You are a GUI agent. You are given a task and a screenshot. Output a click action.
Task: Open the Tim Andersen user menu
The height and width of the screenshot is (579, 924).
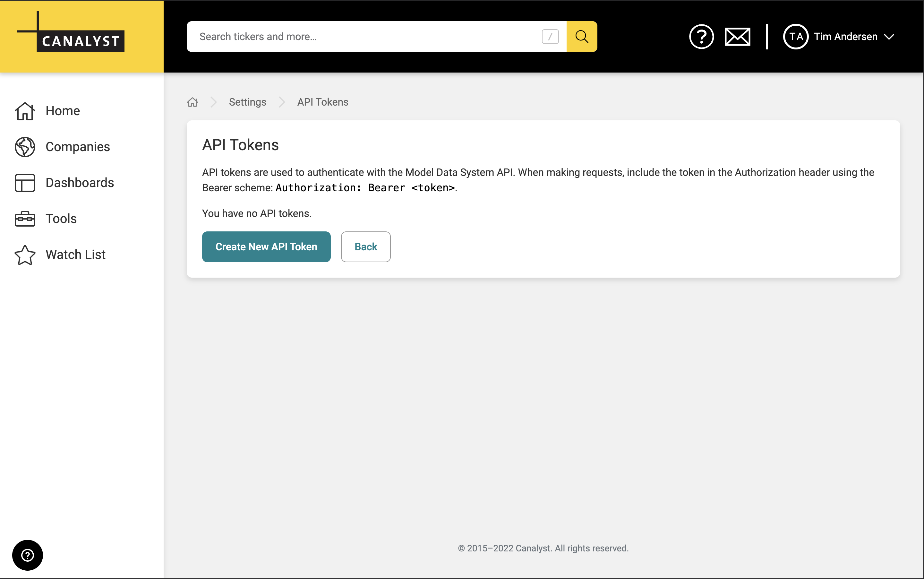(x=845, y=36)
